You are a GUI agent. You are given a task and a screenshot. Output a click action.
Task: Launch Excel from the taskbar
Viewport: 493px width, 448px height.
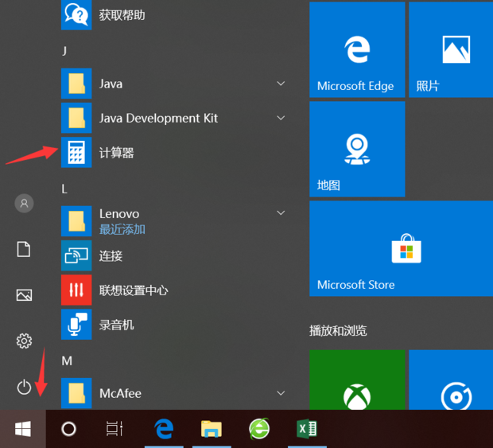307,429
